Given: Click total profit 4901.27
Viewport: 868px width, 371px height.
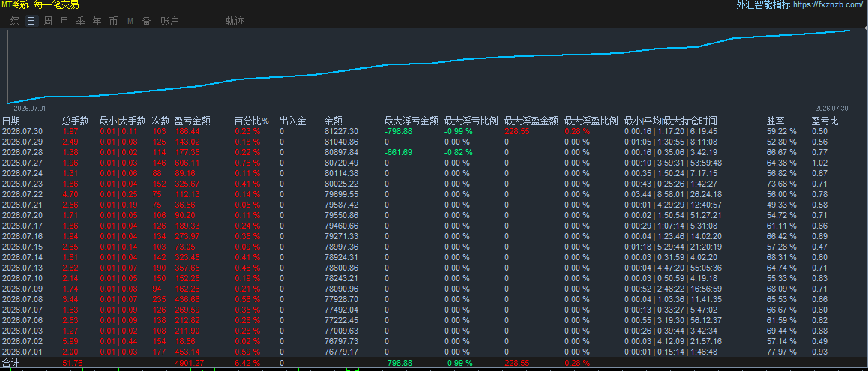Looking at the screenshot, I should [190, 363].
